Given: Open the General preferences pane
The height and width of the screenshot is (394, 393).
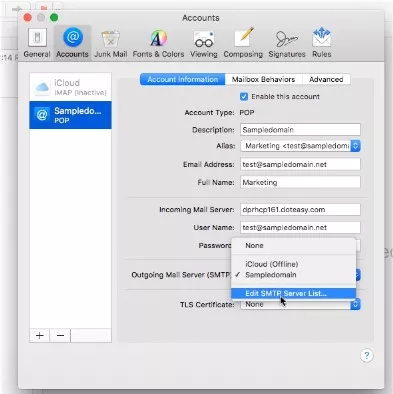Looking at the screenshot, I should pos(37,43).
